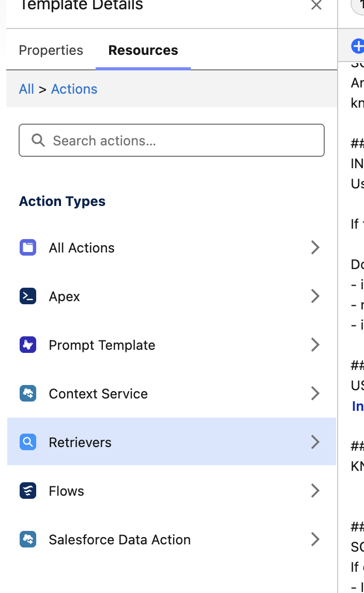Viewport: 364px width, 593px height.
Task: Click the Apex terminal icon
Action: (x=28, y=296)
